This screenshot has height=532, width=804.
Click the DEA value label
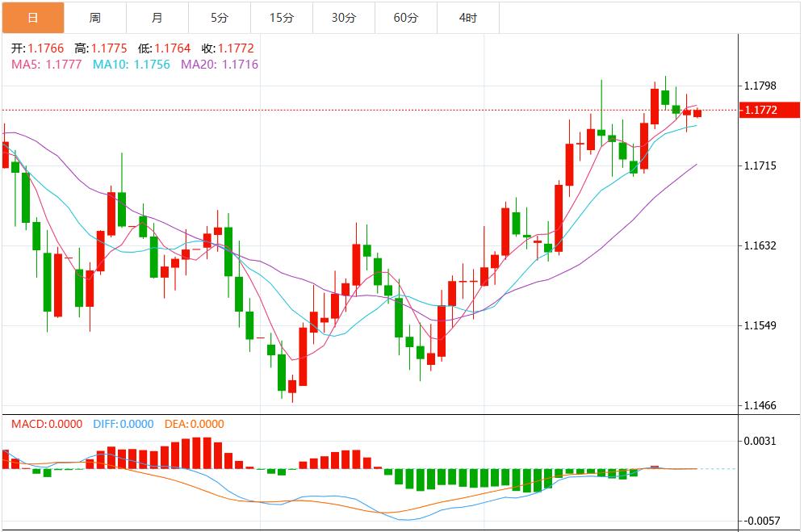tap(195, 424)
